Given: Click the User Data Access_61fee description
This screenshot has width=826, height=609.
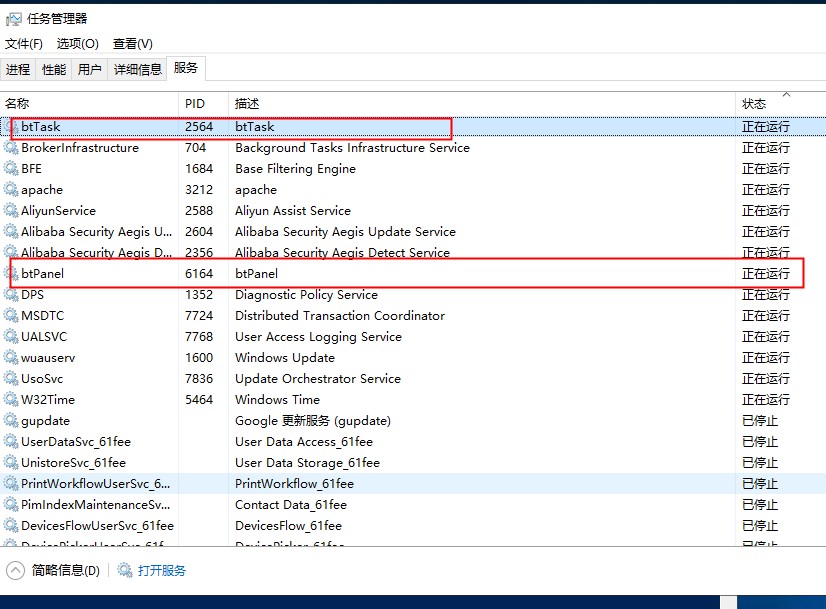Looking at the screenshot, I should (x=304, y=442).
